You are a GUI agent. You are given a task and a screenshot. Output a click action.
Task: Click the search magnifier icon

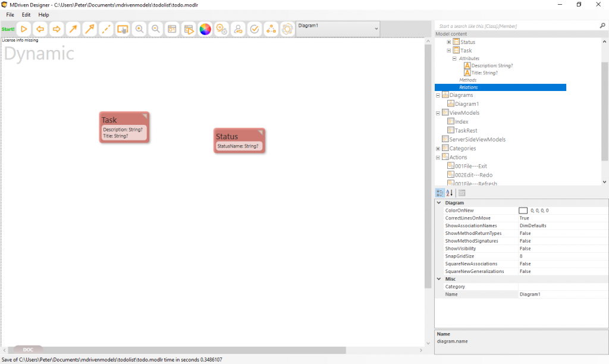pyautogui.click(x=602, y=26)
